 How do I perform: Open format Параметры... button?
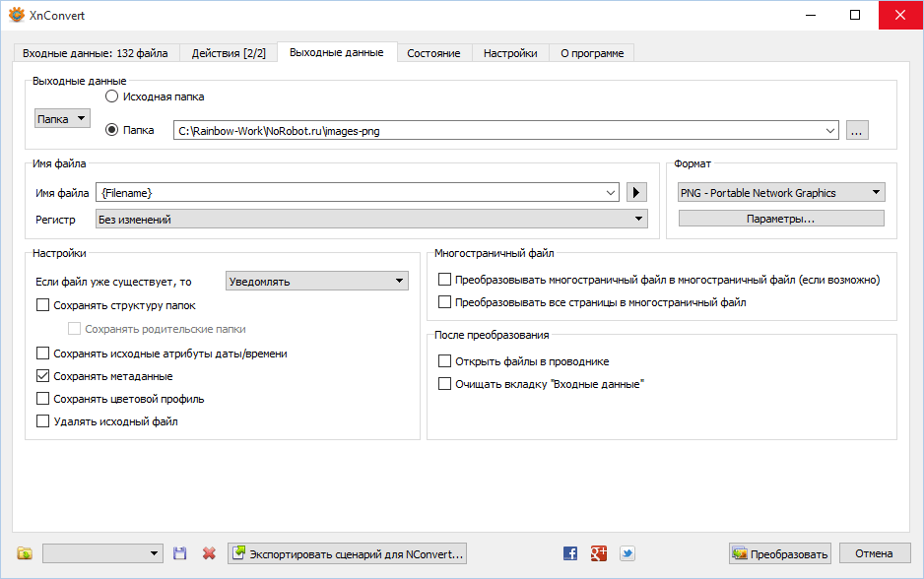click(x=780, y=219)
